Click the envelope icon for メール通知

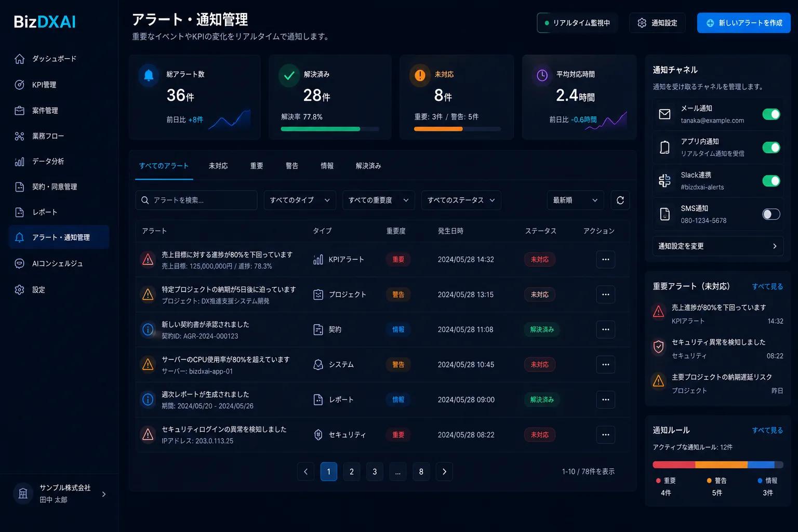pos(664,114)
